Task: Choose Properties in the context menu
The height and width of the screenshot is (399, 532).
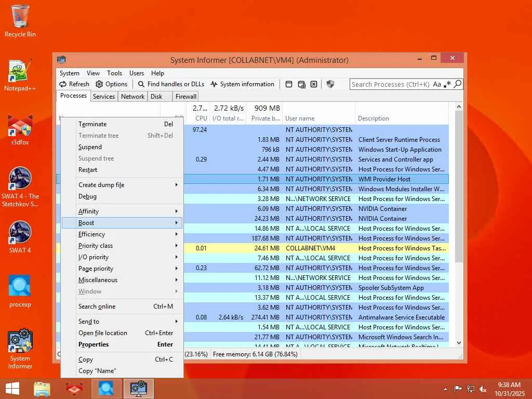Action: (122, 344)
